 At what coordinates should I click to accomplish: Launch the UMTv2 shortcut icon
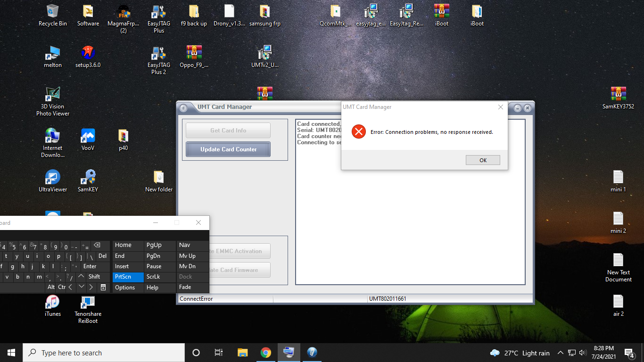click(x=264, y=57)
